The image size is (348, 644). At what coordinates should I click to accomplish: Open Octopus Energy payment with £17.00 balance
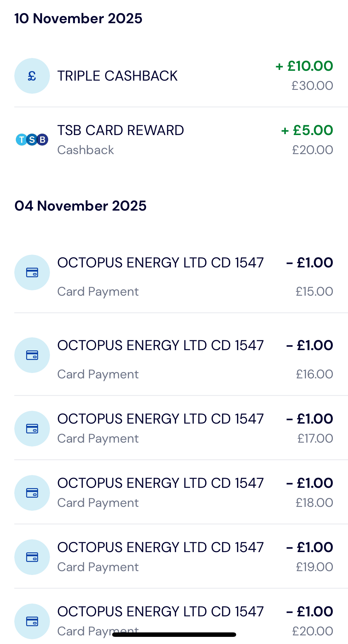[x=160, y=419]
